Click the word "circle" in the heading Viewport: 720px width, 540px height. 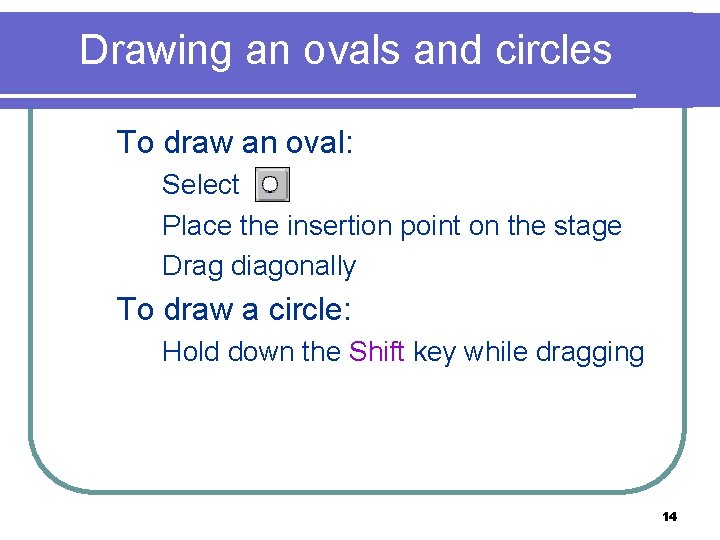(305, 309)
